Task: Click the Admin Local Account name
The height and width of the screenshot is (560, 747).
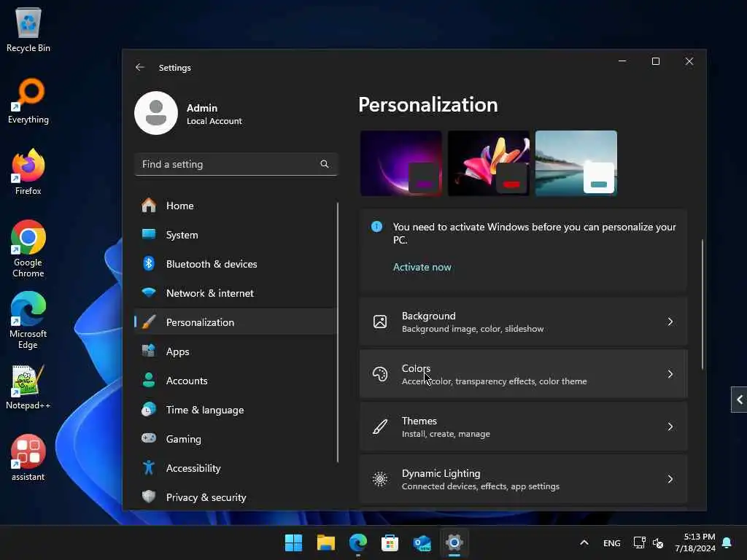Action: tap(214, 114)
